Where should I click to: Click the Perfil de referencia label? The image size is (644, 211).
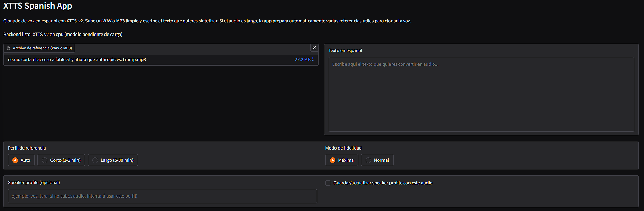(27, 148)
